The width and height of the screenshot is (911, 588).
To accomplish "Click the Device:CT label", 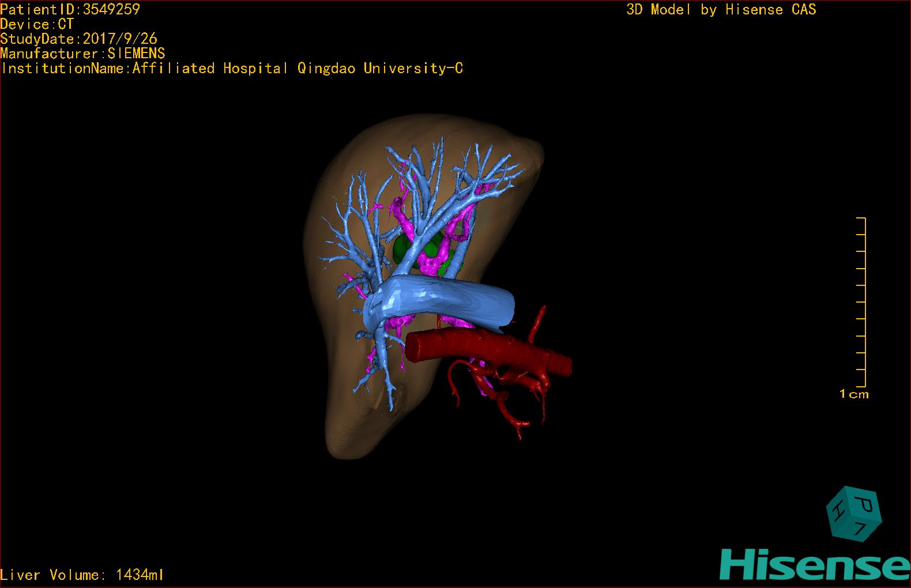I will pos(37,24).
